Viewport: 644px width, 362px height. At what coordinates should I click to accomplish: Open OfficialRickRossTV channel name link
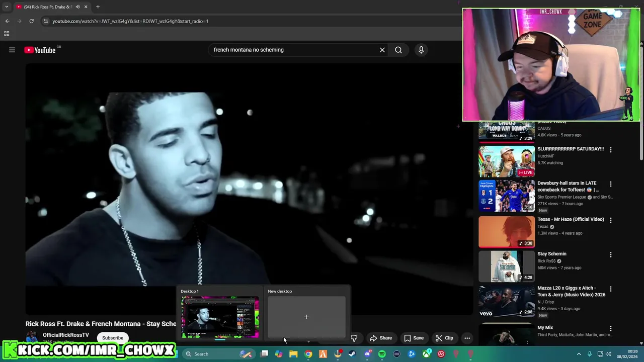point(66,335)
